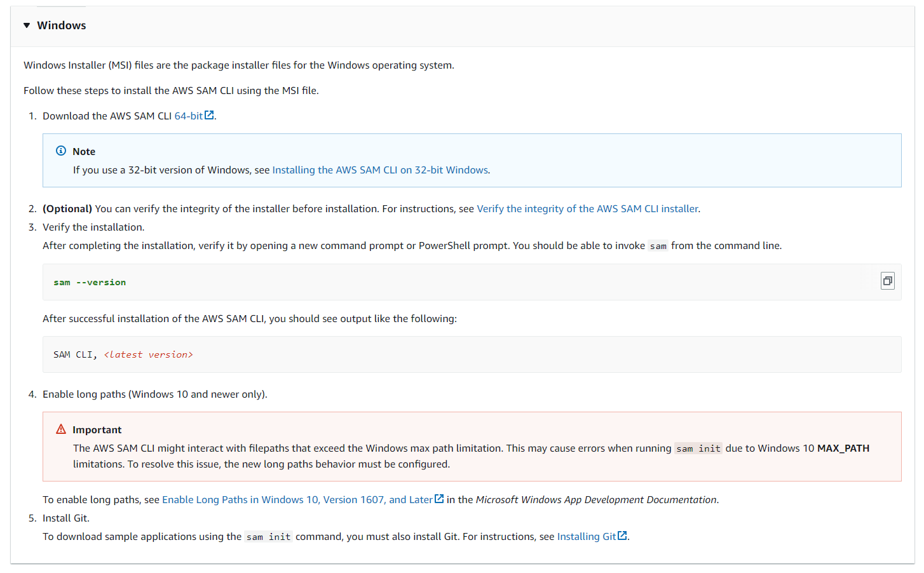
Task: Click the warning triangle icon beside Important
Action: pyautogui.click(x=61, y=429)
